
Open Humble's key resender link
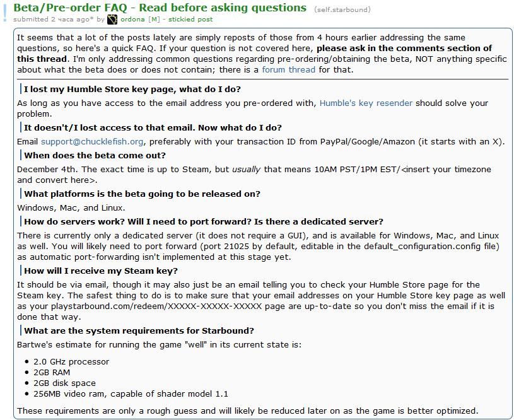[366, 103]
